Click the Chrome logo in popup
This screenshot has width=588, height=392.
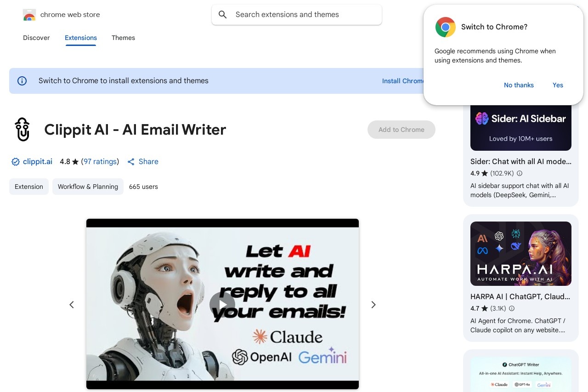[x=446, y=27]
